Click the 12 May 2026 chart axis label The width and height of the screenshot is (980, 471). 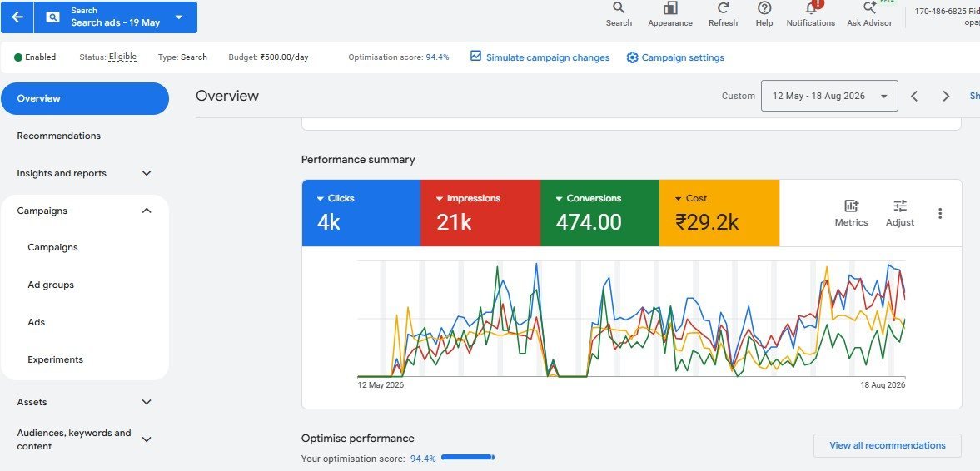pyautogui.click(x=381, y=384)
